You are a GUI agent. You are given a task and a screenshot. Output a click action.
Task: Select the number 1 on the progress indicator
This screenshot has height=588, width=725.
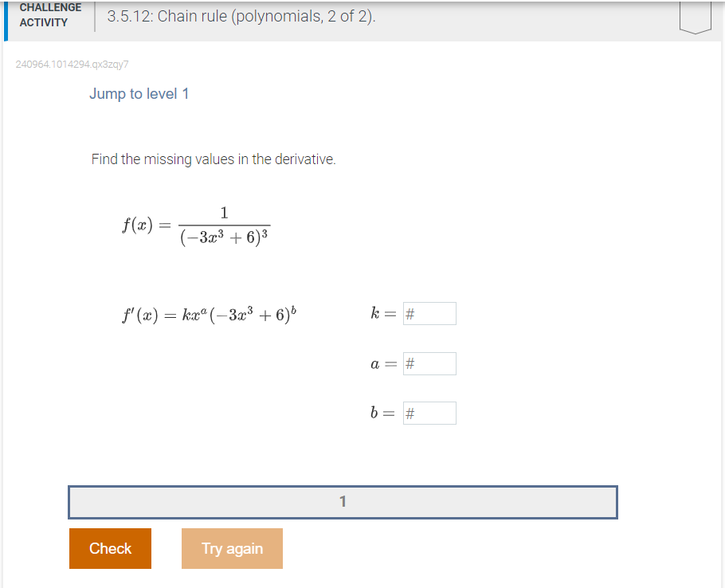click(x=343, y=502)
